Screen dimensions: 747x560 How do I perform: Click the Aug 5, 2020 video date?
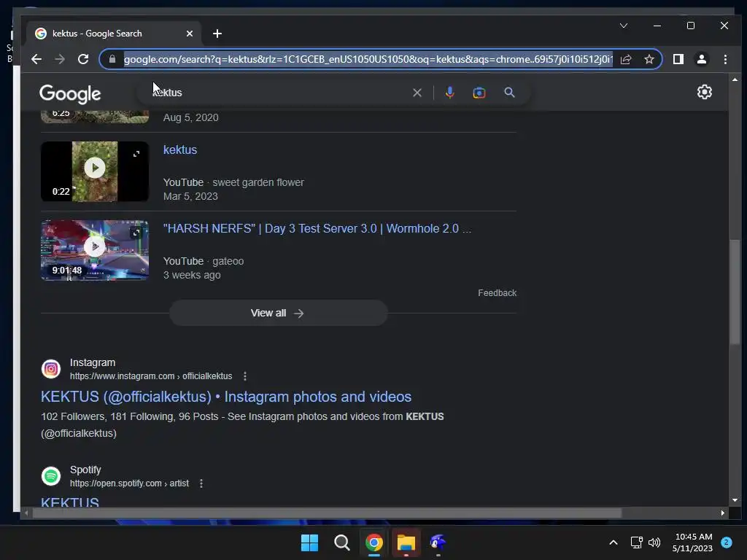pyautogui.click(x=191, y=117)
